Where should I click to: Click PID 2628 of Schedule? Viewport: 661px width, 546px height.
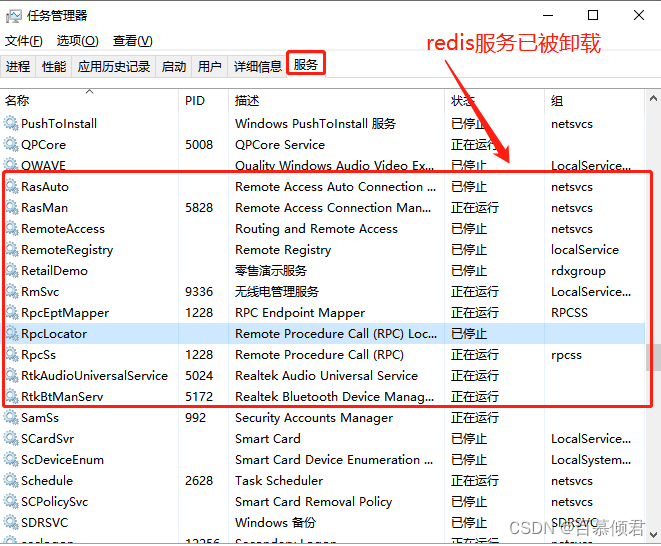(x=199, y=480)
